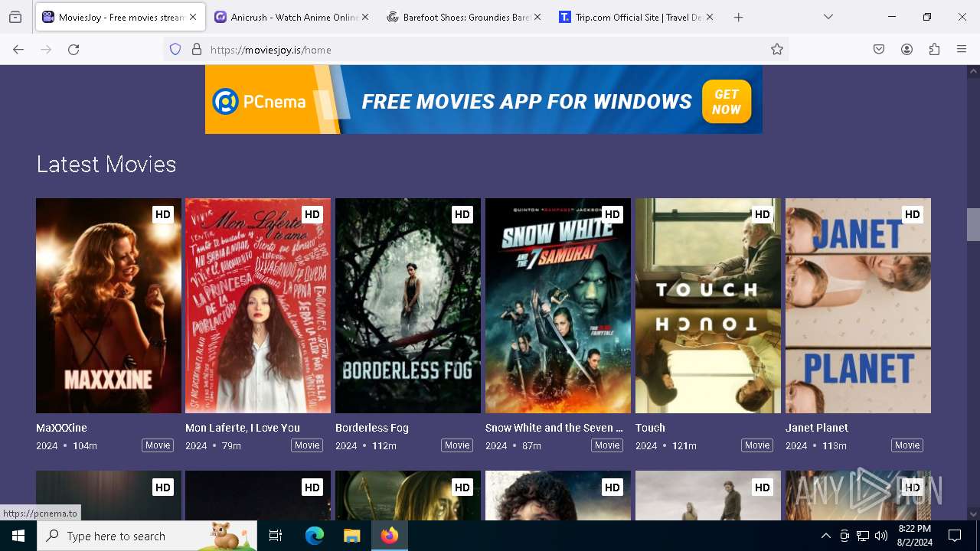Viewport: 980px width, 551px height.
Task: Close the Barefoot Shoes tab
Action: pyautogui.click(x=537, y=17)
